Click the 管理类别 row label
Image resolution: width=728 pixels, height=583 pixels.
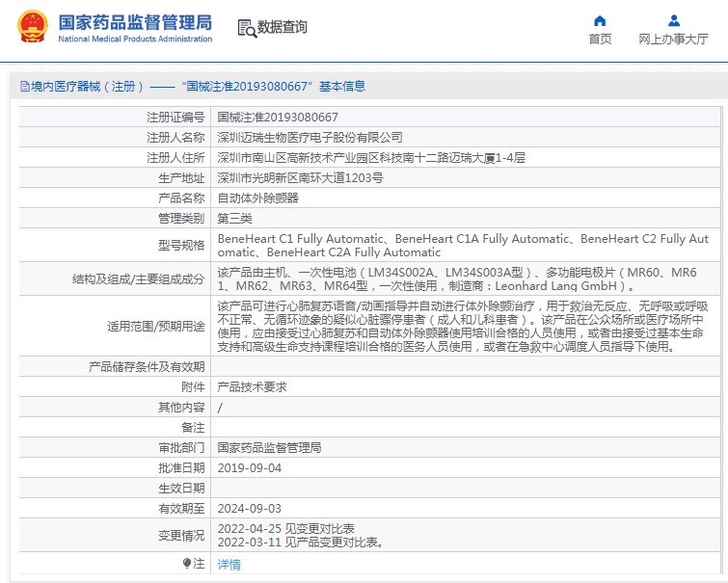pos(181,218)
